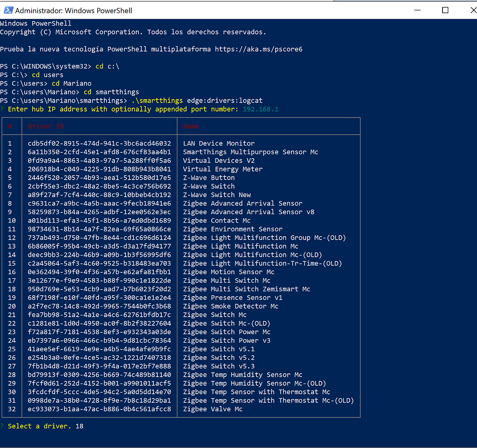
Task: Click the 'Enter hub IP address' prompt text
Action: [x=123, y=109]
